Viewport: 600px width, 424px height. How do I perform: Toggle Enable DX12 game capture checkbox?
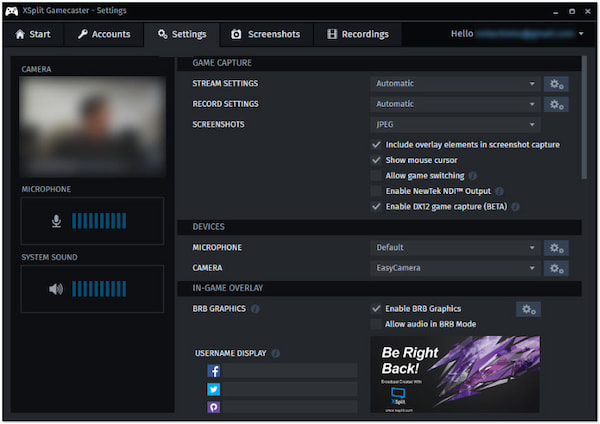376,207
